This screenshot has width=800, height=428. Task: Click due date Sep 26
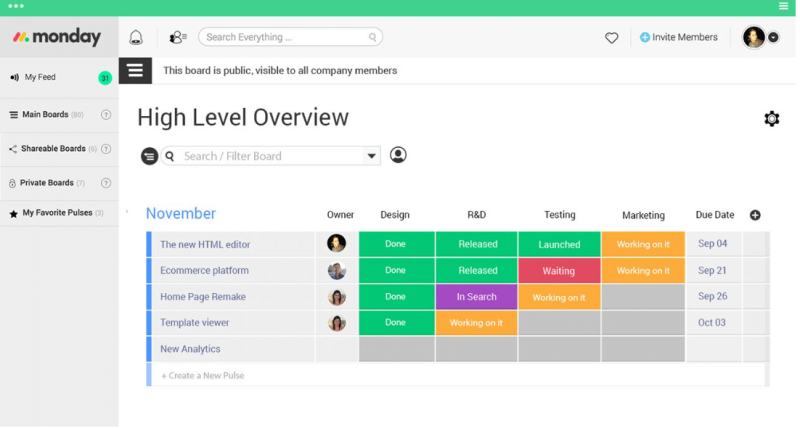712,296
